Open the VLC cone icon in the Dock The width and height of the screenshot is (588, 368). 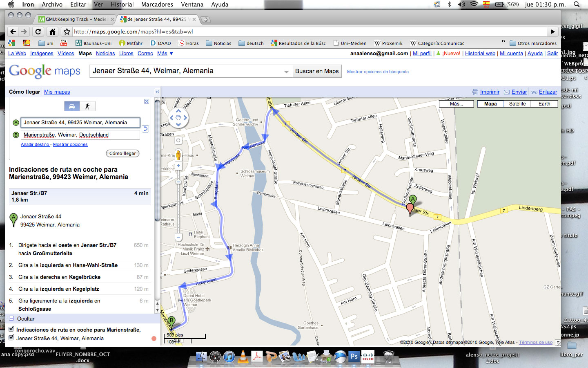click(x=243, y=357)
